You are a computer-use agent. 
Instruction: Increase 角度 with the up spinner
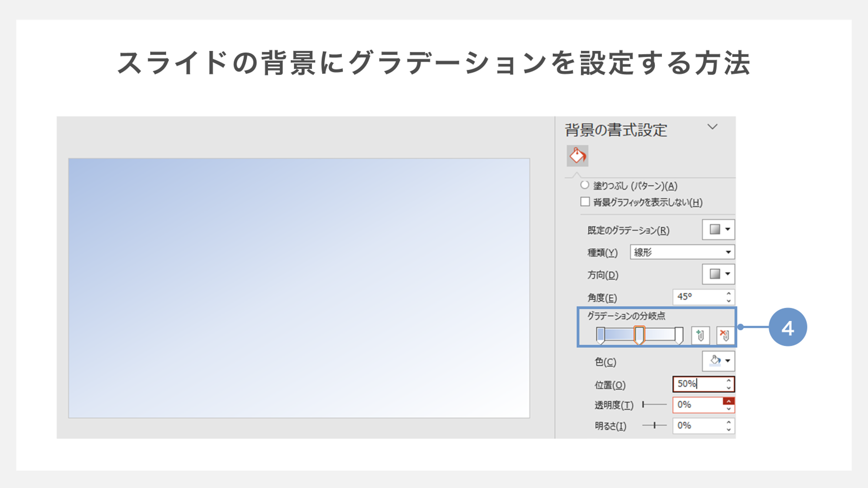click(729, 293)
